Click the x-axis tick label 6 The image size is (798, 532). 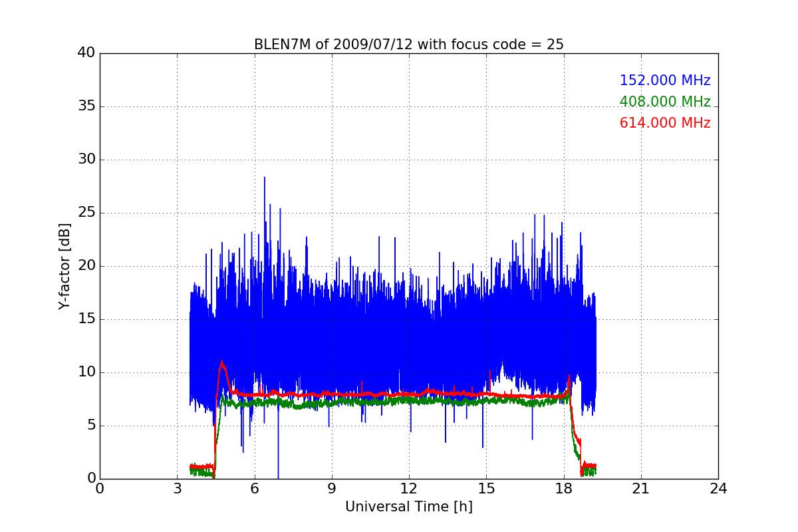click(255, 489)
